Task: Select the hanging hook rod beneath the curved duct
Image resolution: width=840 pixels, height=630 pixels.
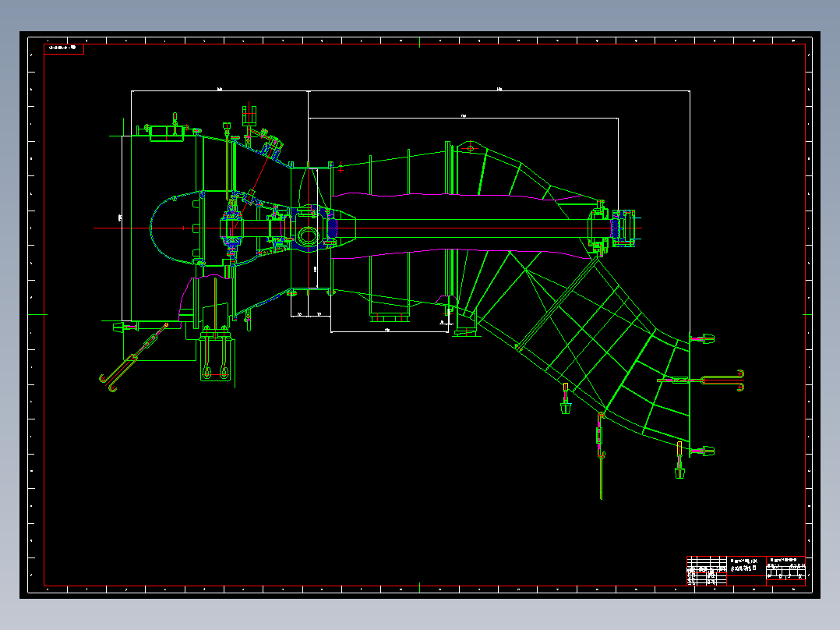Action: pos(601,456)
